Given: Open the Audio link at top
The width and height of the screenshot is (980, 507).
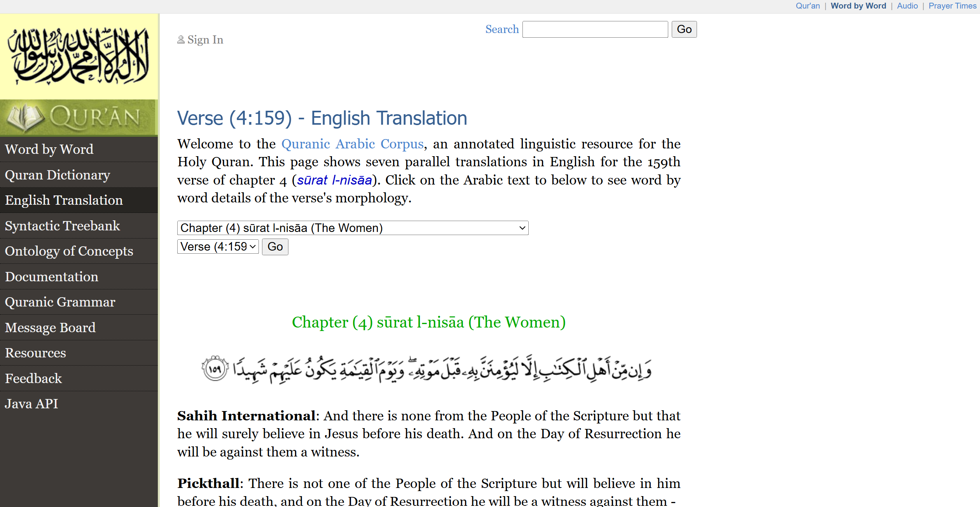Looking at the screenshot, I should (907, 6).
